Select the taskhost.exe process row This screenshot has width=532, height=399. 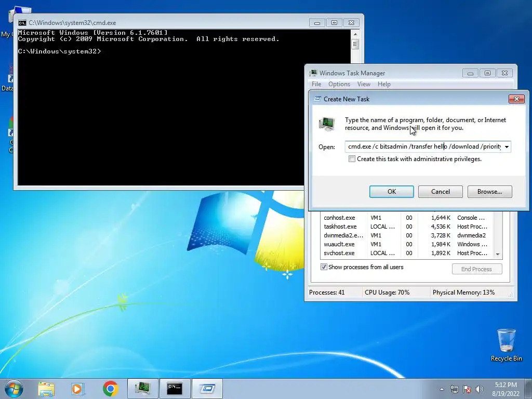coord(407,227)
